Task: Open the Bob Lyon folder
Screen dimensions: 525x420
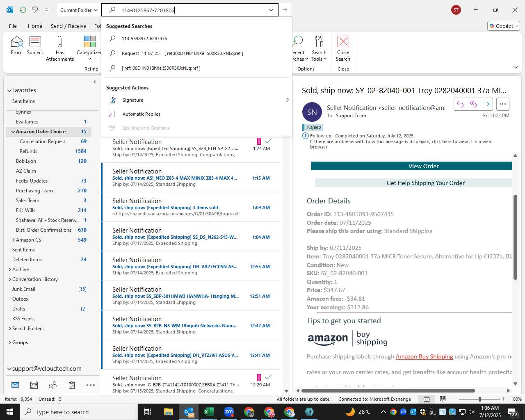Action: click(26, 161)
